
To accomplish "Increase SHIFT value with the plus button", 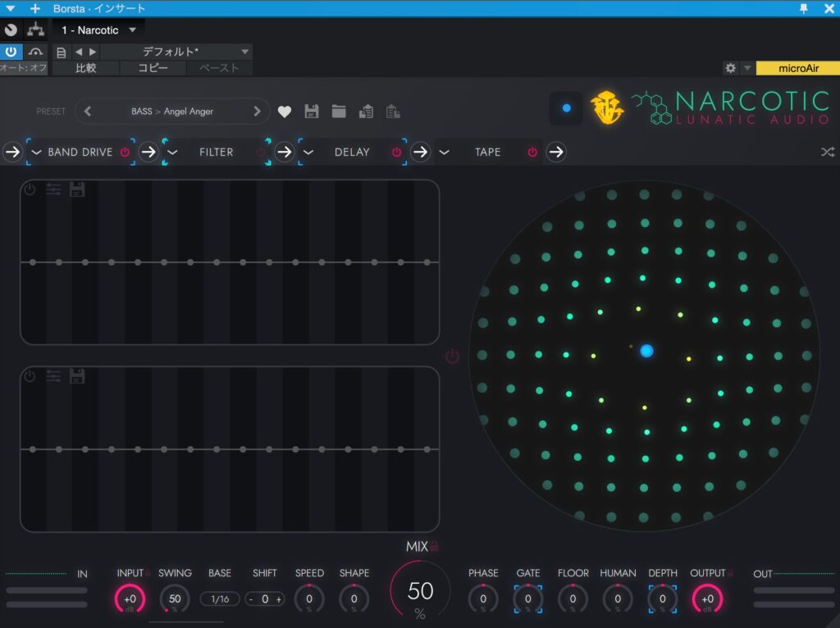I will (x=279, y=599).
